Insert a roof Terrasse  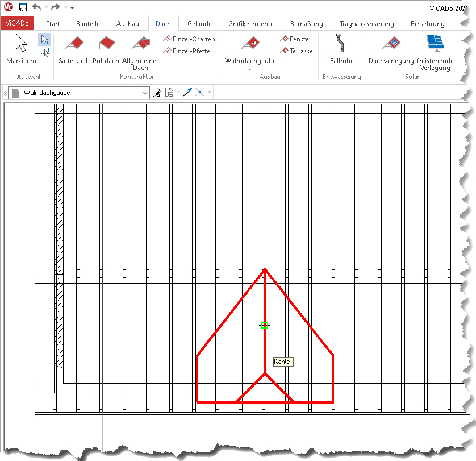(x=297, y=51)
